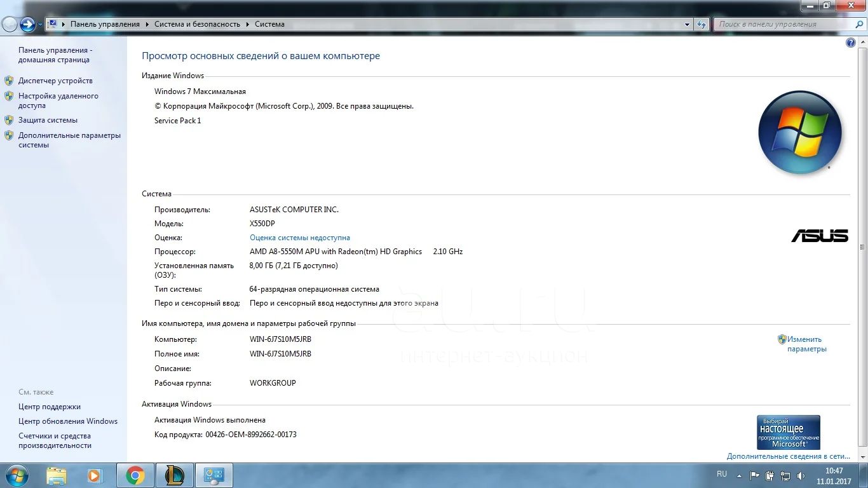Select the 64-разрядная операционная система text
The height and width of the screenshot is (488, 868).
pyautogui.click(x=315, y=289)
